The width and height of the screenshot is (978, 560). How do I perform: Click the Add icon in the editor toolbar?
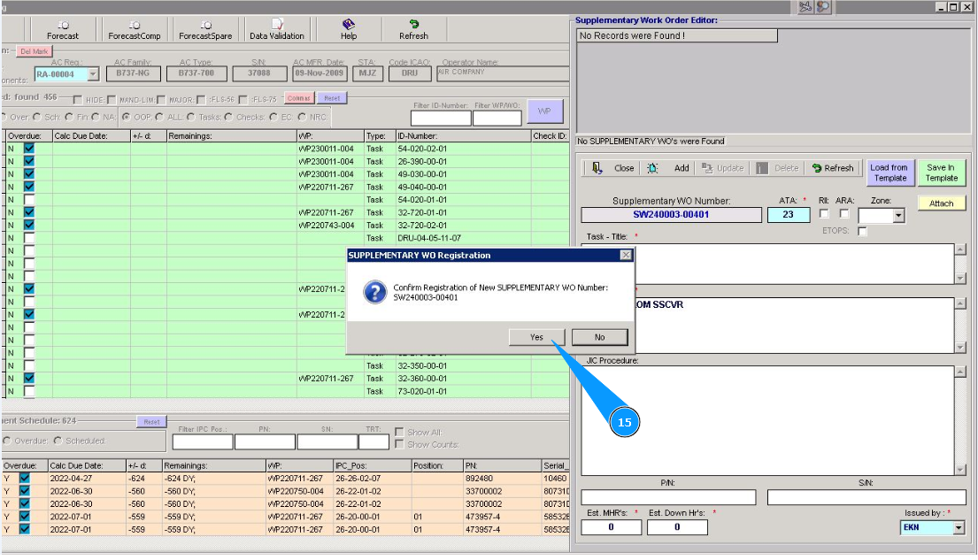click(653, 168)
